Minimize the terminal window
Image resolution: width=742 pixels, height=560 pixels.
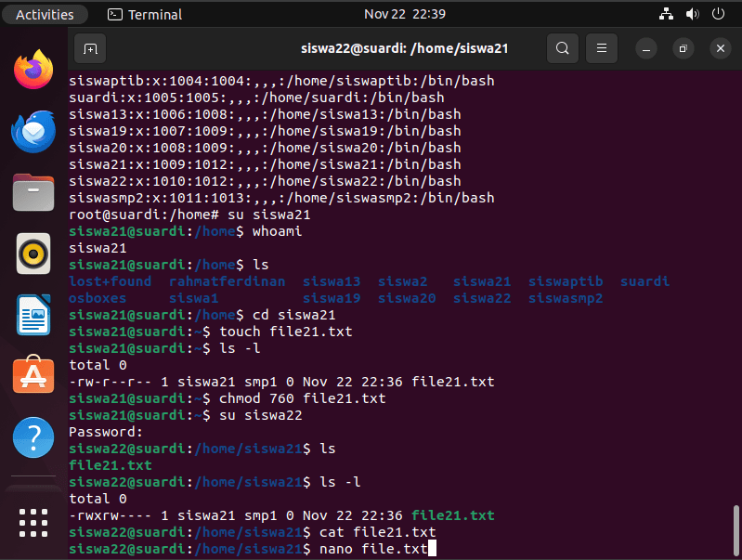pos(646,49)
